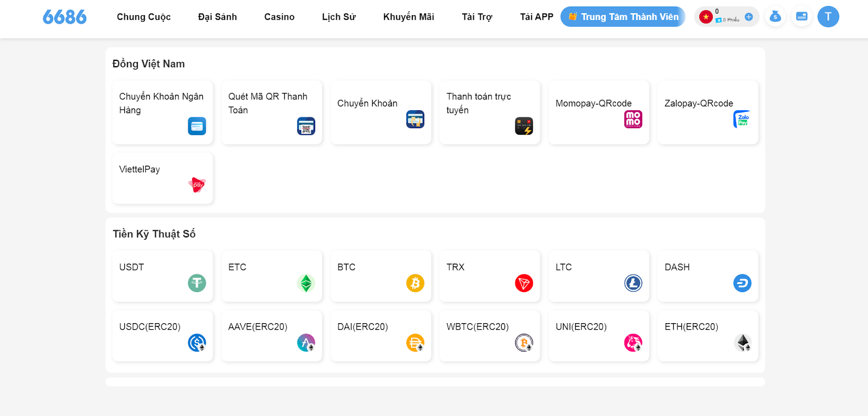Click the QR scan payment icon
Screen dimensions: 868x416
pos(306,126)
